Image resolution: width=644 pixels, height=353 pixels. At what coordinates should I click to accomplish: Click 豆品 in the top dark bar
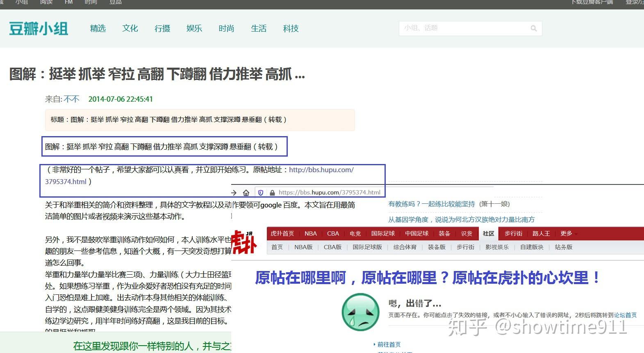[x=116, y=2]
